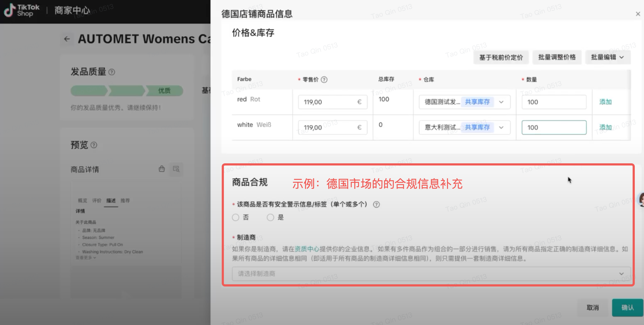
Task: Open the 资质中心 link
Action: 307,249
